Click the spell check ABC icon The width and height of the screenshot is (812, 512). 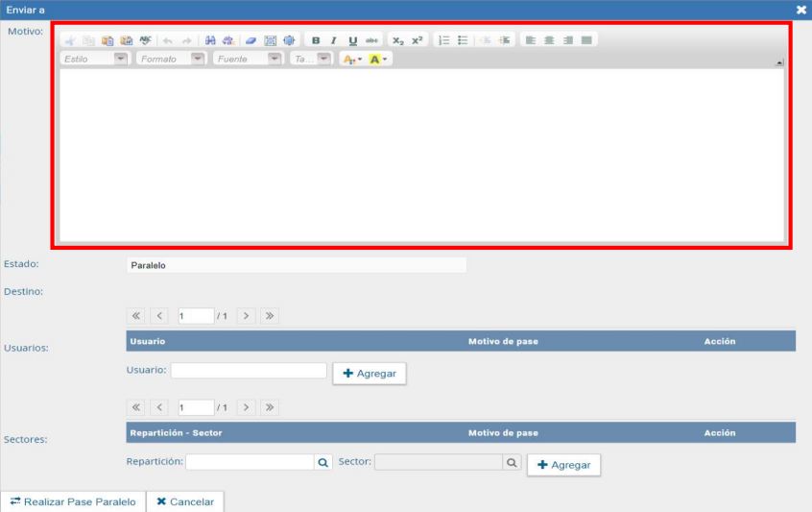point(145,40)
